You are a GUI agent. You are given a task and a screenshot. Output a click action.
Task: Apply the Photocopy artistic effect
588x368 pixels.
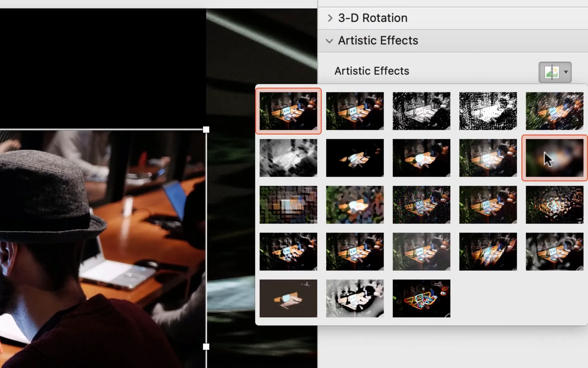(355, 298)
